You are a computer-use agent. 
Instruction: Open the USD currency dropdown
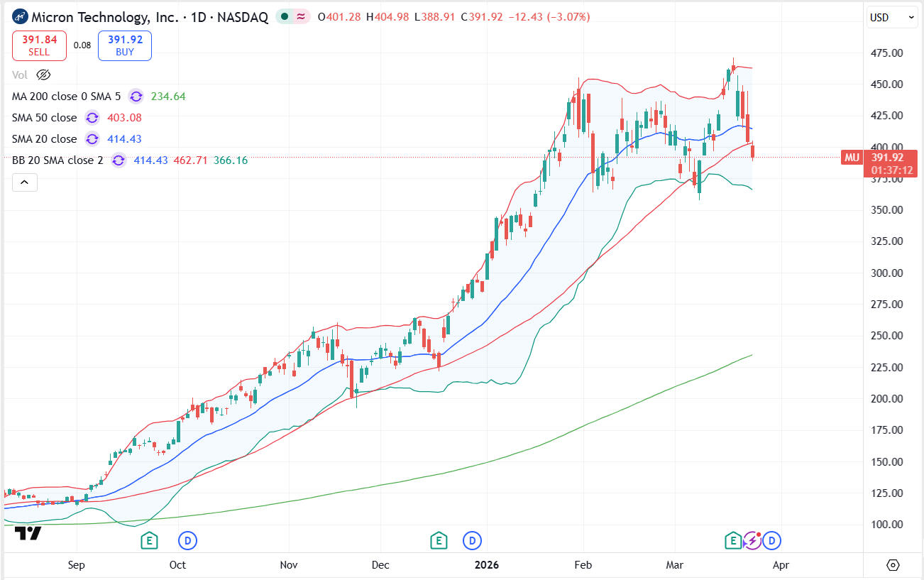891,18
